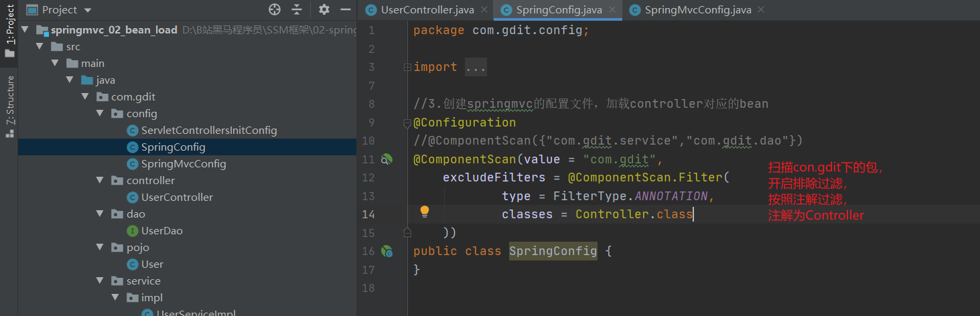Expand the folded import statement on line 3

pyautogui.click(x=407, y=67)
